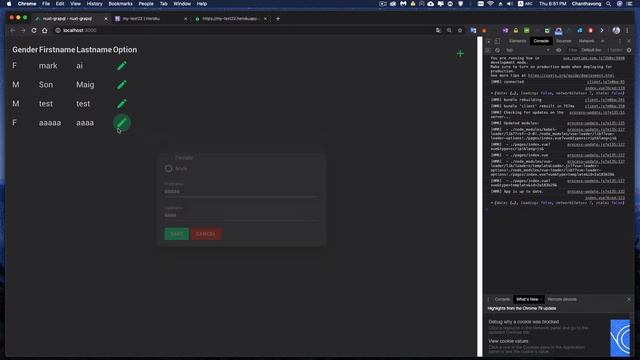Go back in browser history
The height and width of the screenshot is (360, 640).
pyautogui.click(x=12, y=30)
